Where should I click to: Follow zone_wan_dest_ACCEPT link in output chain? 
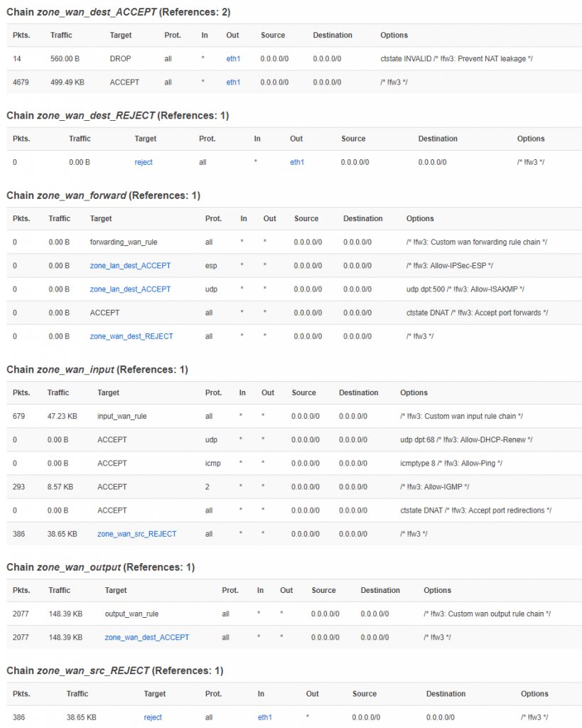146,638
